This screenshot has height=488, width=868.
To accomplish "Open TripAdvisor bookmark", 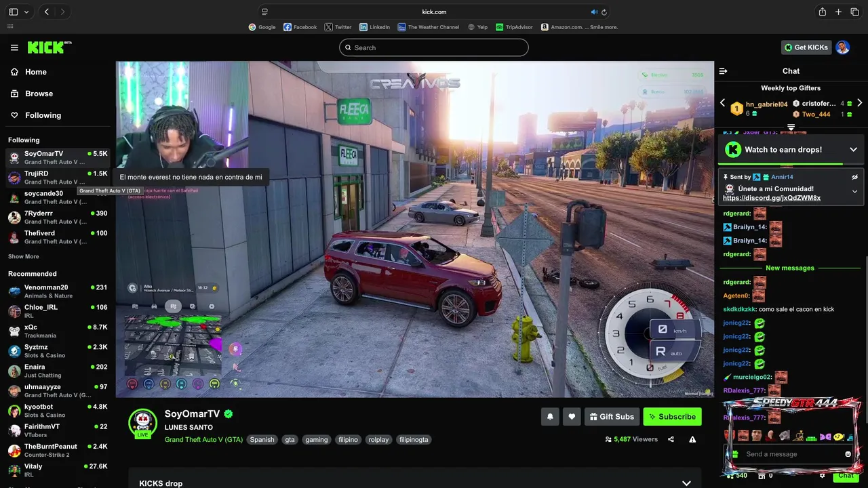I will coord(514,27).
